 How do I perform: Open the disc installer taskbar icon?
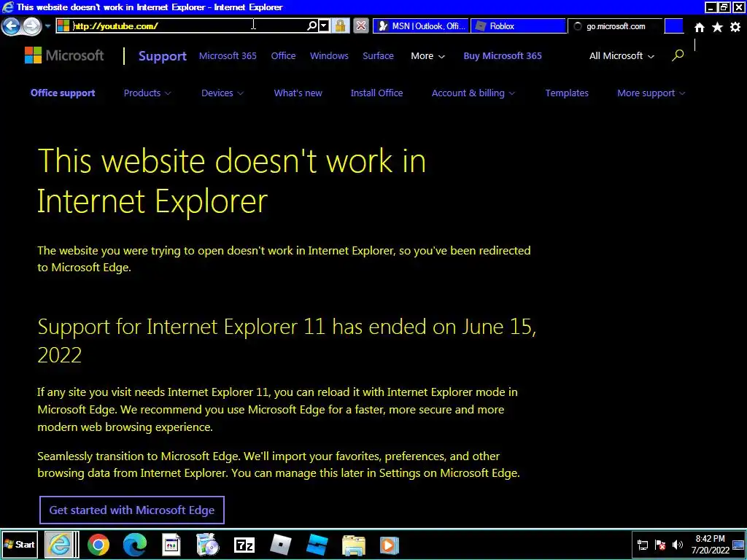208,545
